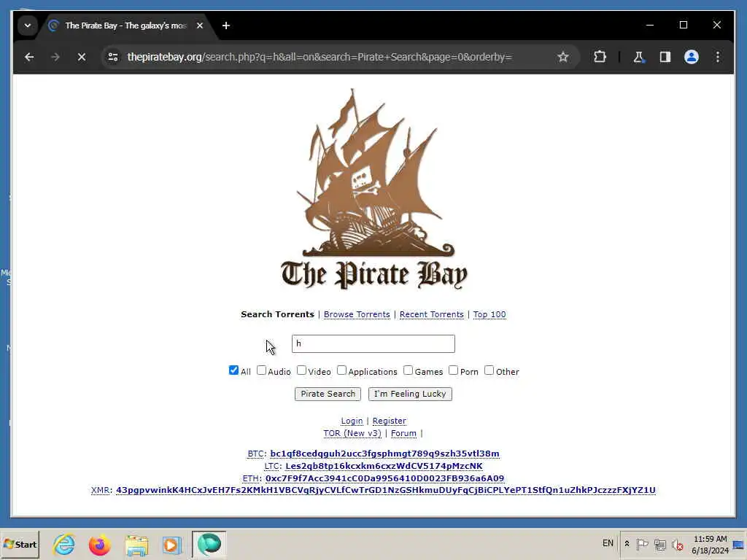Open the tab search dropdown arrow

tap(28, 26)
